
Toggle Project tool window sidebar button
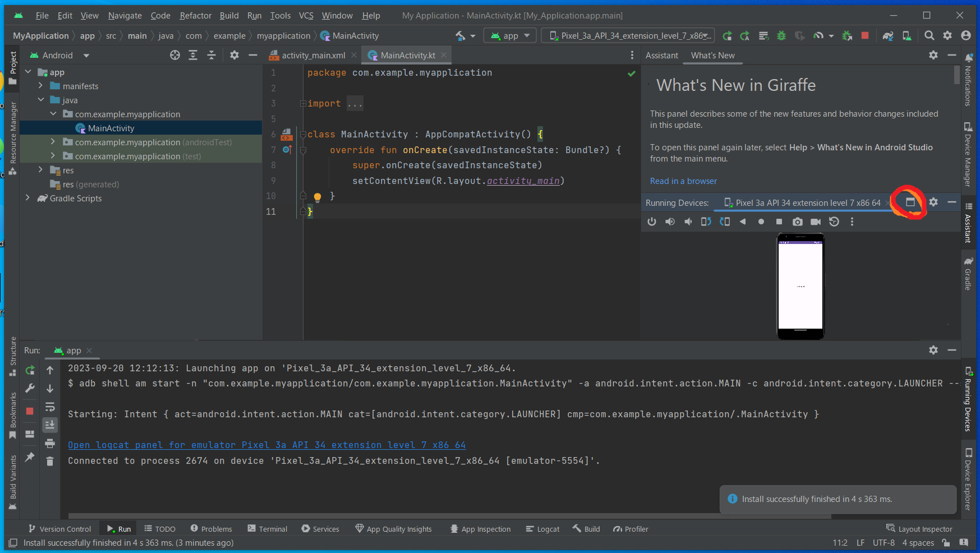point(13,68)
